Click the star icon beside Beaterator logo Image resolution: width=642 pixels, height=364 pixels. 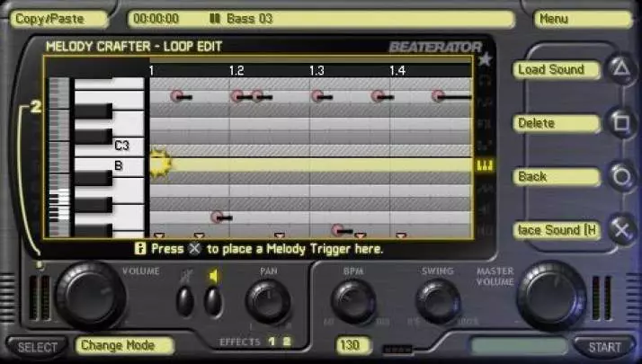[485, 60]
